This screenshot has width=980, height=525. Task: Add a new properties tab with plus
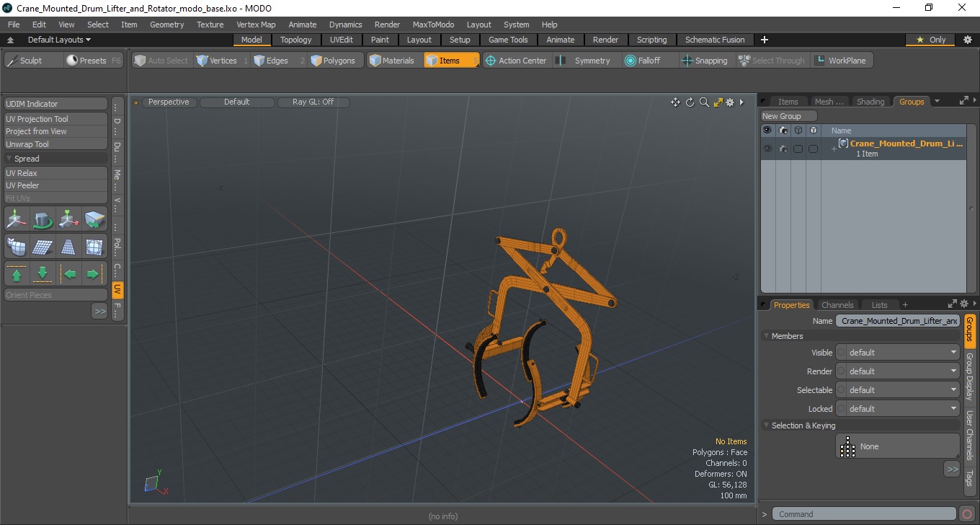point(905,305)
